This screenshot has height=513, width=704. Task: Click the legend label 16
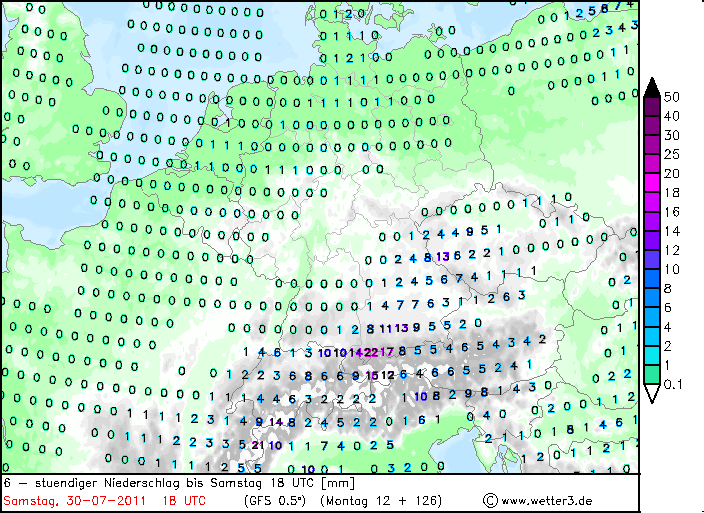(x=672, y=212)
